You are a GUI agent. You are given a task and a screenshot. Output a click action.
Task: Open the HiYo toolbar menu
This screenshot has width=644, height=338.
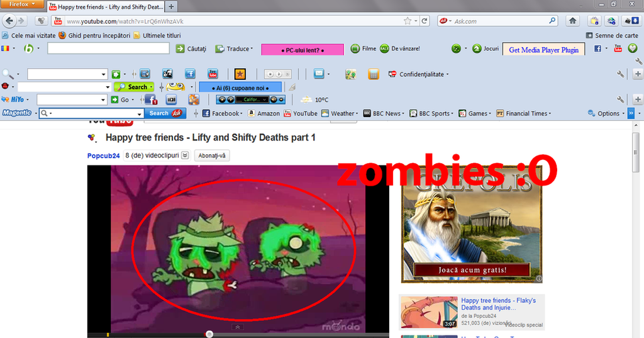point(15,99)
